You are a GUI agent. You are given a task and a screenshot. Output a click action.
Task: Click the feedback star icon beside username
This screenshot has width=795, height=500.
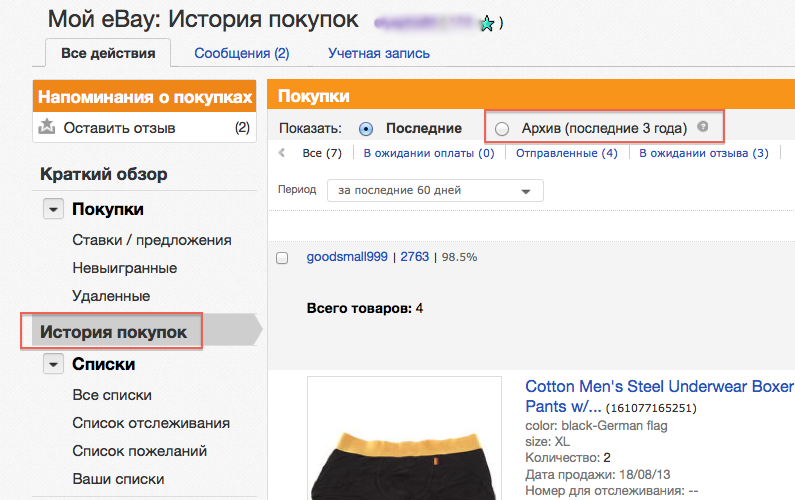coord(487,23)
